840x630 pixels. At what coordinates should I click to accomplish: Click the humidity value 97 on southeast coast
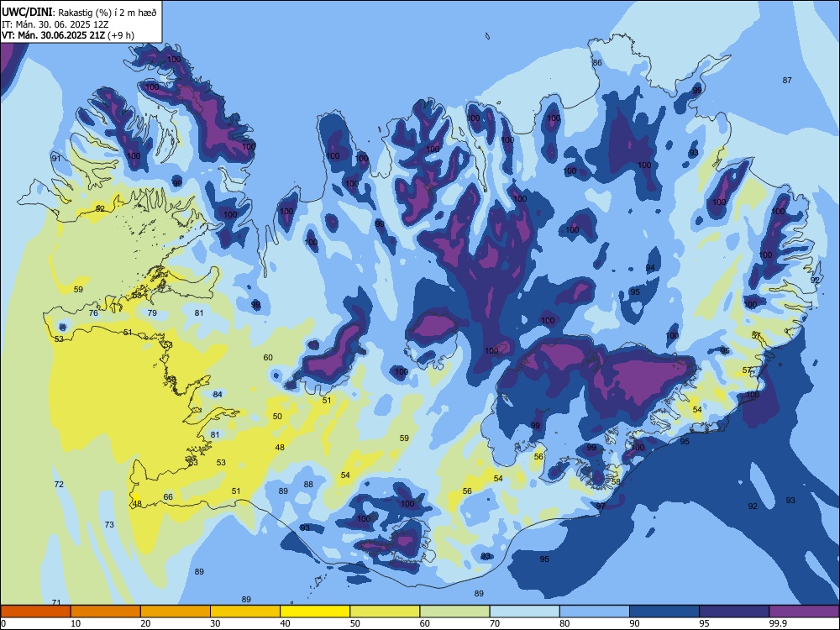point(601,507)
